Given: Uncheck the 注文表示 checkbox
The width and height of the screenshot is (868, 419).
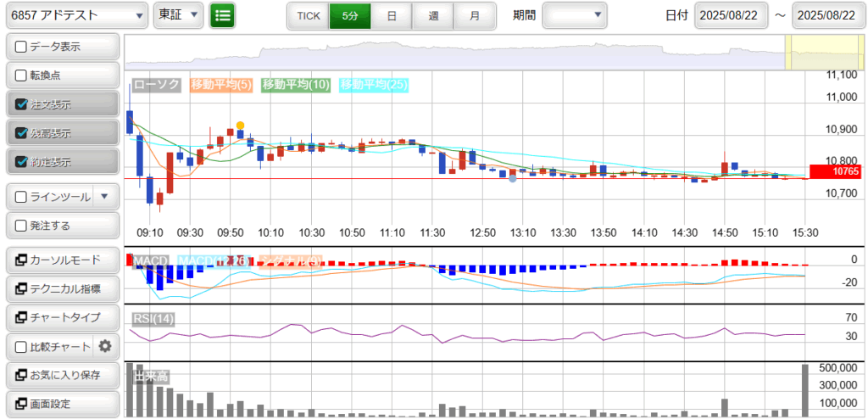Looking at the screenshot, I should [x=21, y=105].
